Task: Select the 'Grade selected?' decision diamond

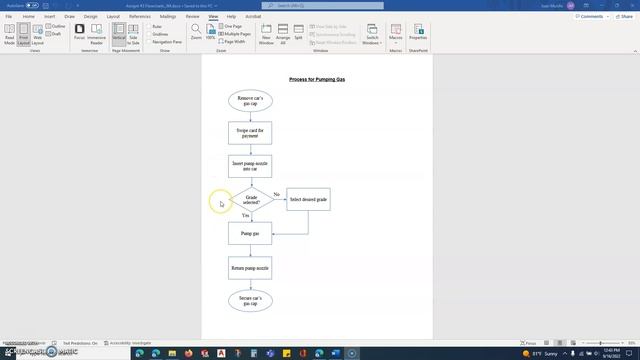Action: pos(251,200)
